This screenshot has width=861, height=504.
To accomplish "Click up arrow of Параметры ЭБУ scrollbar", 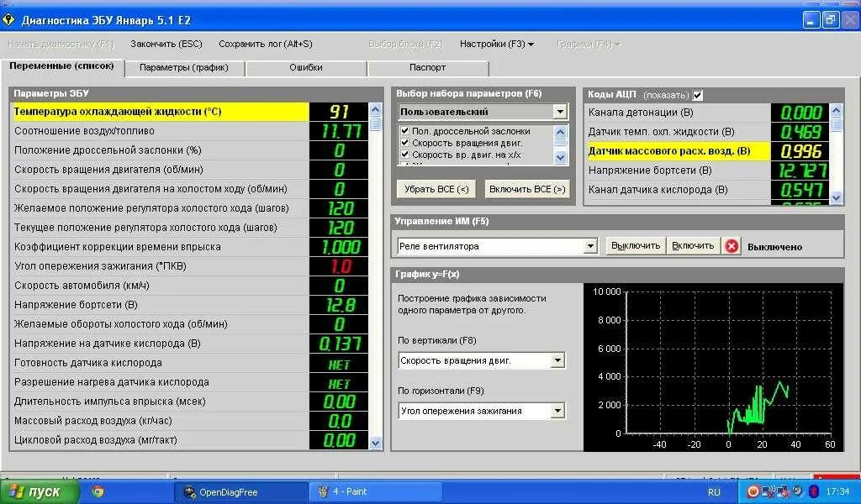I will (x=376, y=109).
